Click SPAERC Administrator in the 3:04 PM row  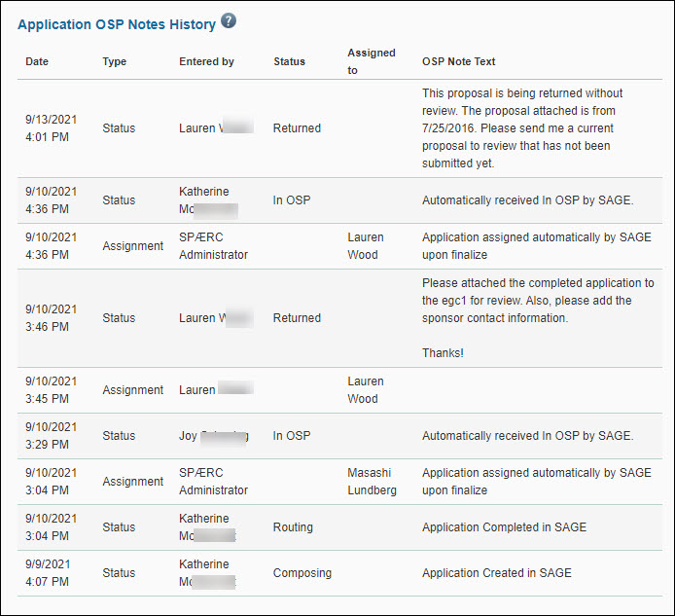213,482
